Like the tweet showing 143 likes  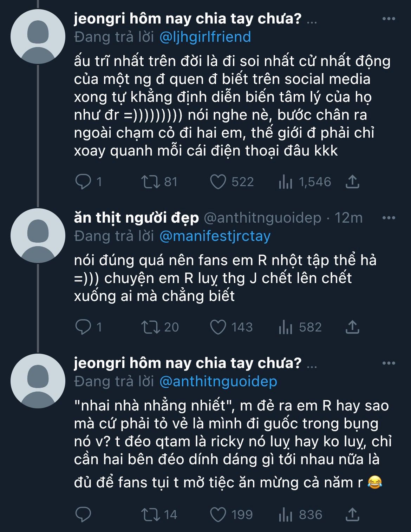tap(218, 327)
